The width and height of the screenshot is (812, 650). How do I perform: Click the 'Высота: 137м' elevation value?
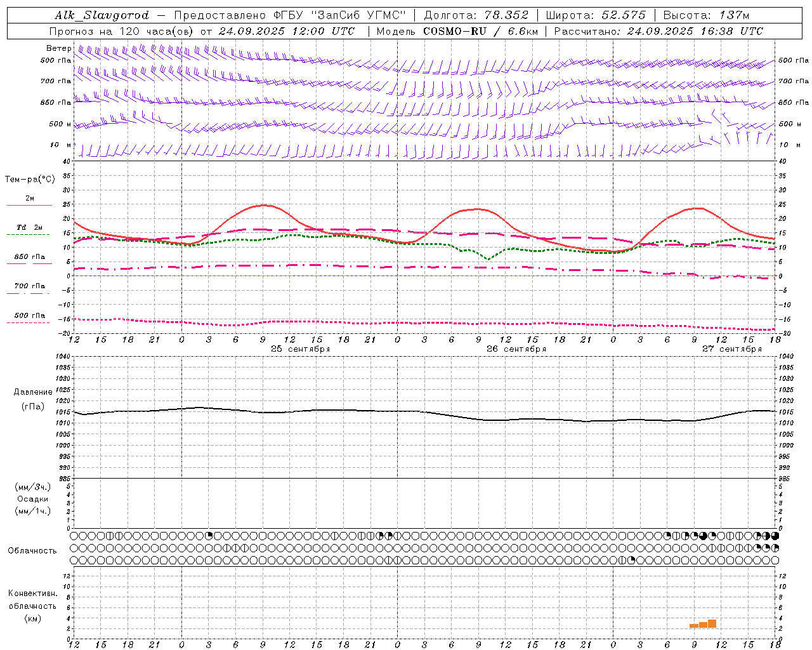(x=706, y=15)
